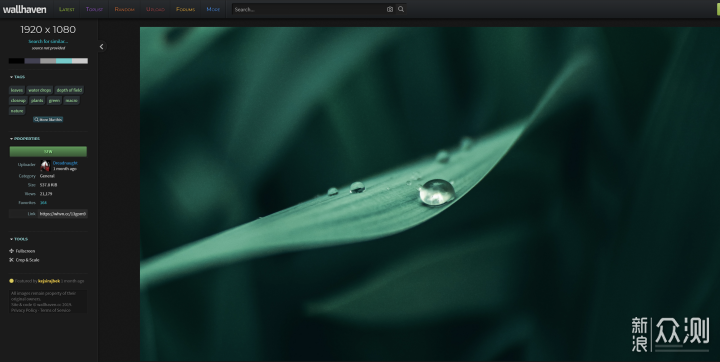The image size is (720, 362).
Task: Click the 'water drops' tag
Action: (40, 90)
